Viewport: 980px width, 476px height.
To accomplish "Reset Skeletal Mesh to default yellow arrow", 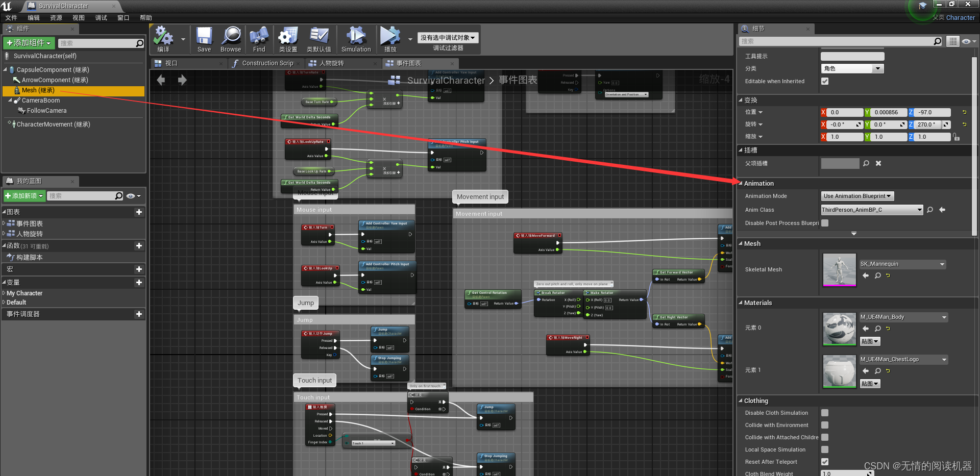I will point(888,275).
